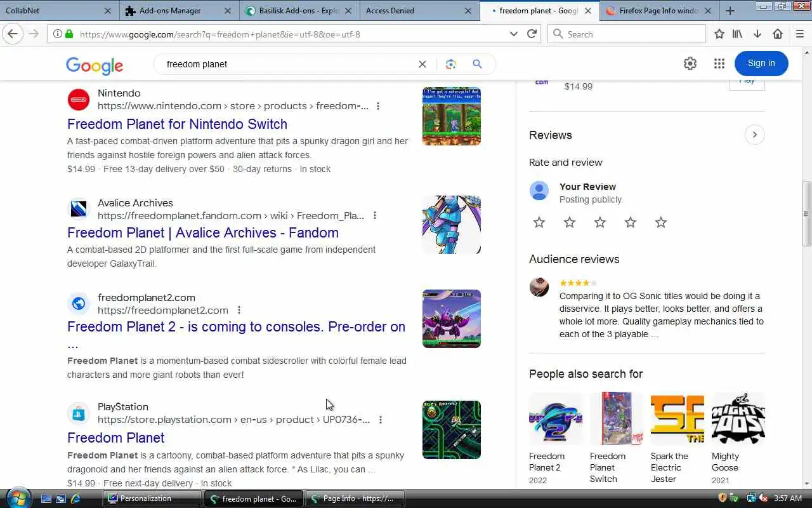This screenshot has height=508, width=812.
Task: Open the PlayStation result thumbnail
Action: [x=452, y=430]
